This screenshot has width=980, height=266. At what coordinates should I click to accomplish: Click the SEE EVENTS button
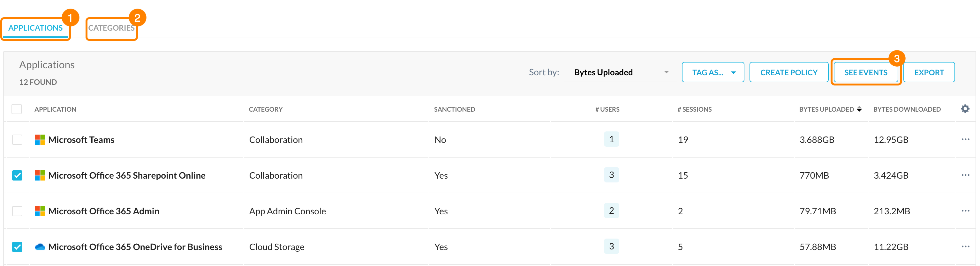coord(865,72)
